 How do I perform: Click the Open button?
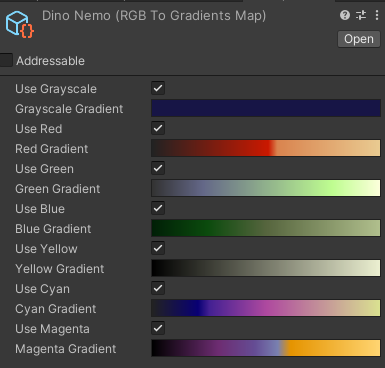pos(359,39)
